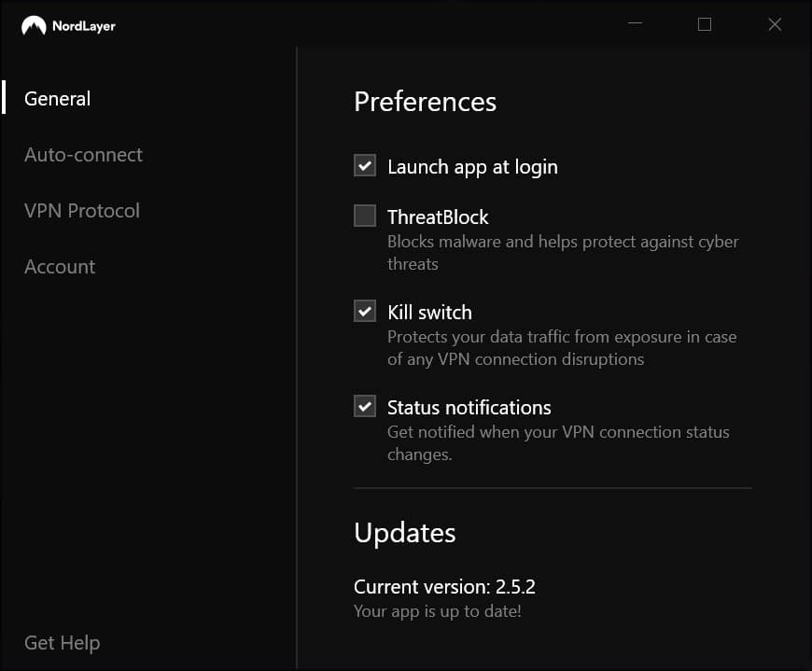Click the NordLayer brand name
The height and width of the screenshot is (671, 812).
(x=85, y=25)
